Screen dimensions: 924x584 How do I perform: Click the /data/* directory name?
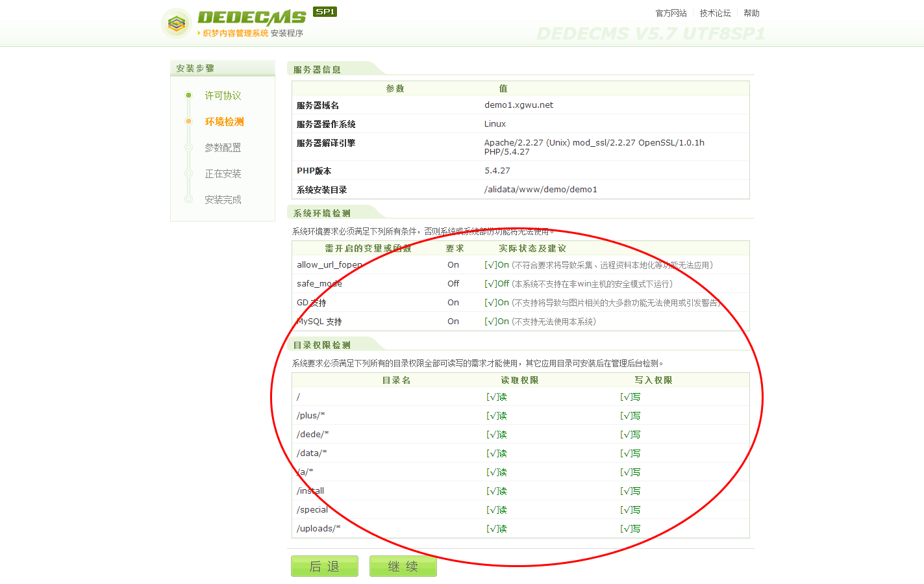click(x=312, y=453)
